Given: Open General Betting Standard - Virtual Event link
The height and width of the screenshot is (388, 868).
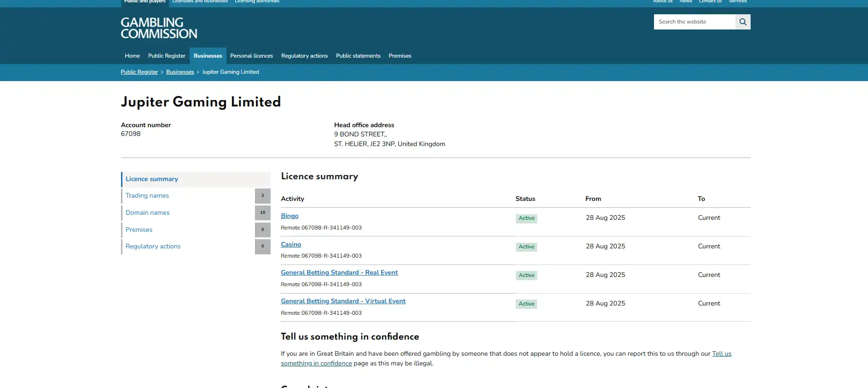Looking at the screenshot, I should (343, 301).
